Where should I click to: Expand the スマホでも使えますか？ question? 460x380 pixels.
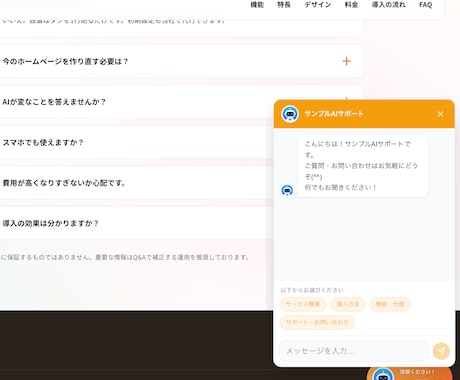[137, 142]
